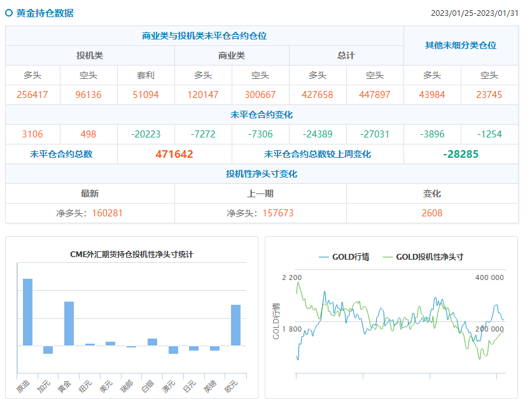Viewport: 532px width, 399px height.
Task: Select the 黄金 bar in the bar chart
Action: pos(69,323)
